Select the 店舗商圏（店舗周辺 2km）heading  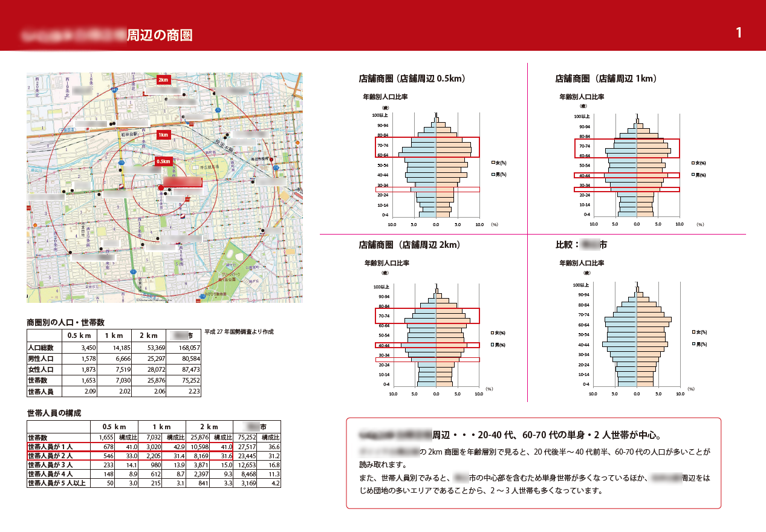pos(409,245)
